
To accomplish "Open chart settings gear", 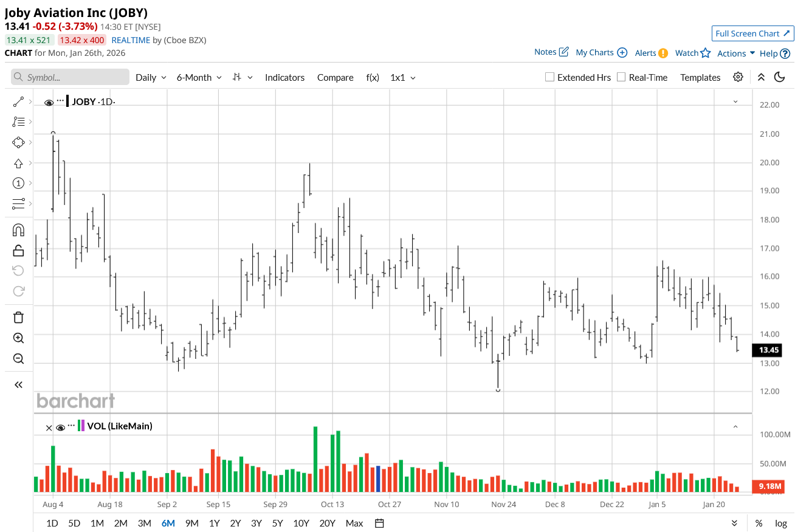I will coord(738,77).
